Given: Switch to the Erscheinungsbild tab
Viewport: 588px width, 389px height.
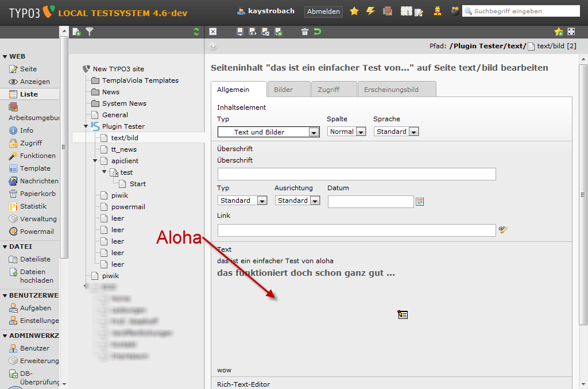Looking at the screenshot, I should click(396, 90).
